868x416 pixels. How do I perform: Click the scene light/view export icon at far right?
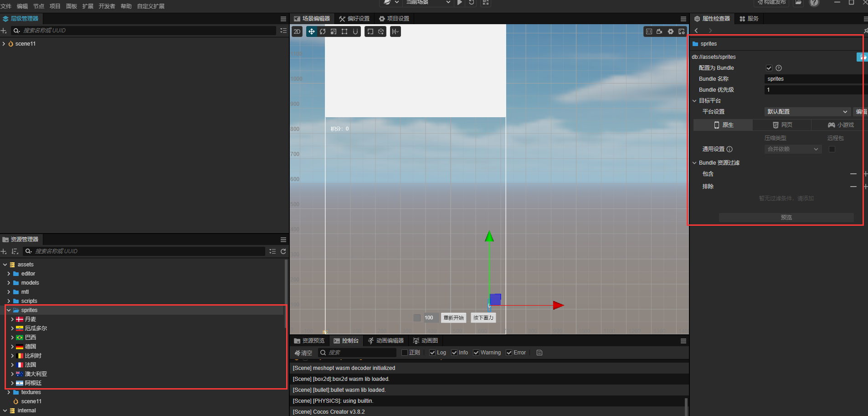(x=682, y=31)
